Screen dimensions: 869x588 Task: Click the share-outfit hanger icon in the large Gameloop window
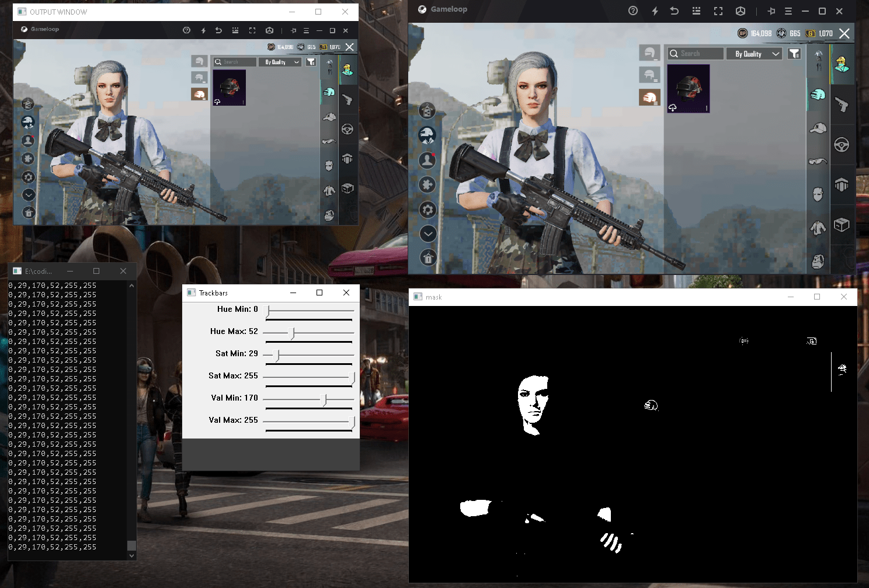coord(427,110)
